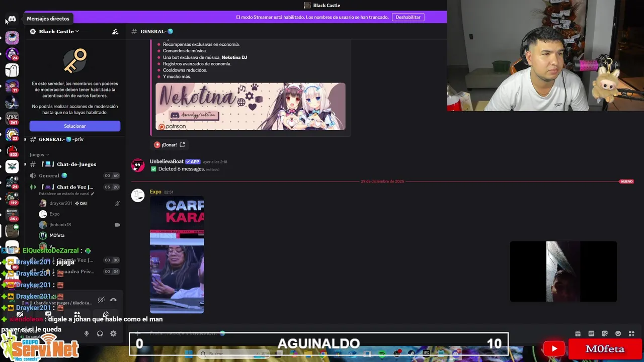Image resolution: width=644 pixels, height=362 pixels.
Task: Open server icon with 361 badge
Action: click(x=12, y=119)
